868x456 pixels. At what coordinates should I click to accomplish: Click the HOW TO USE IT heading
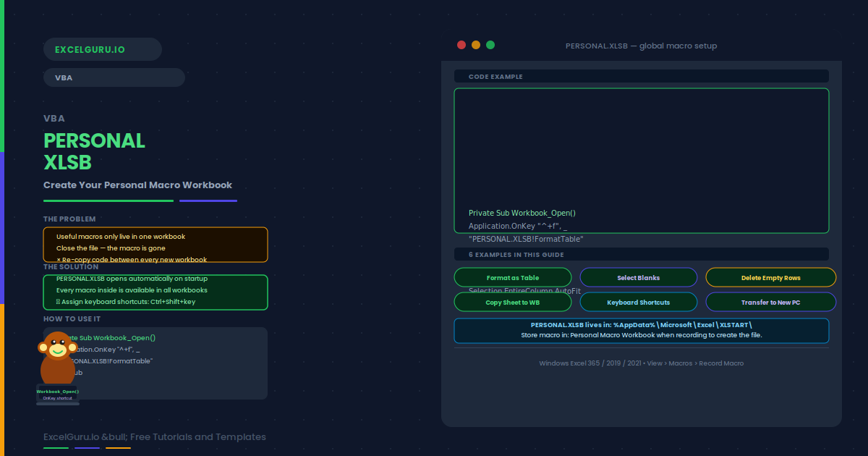pos(72,318)
